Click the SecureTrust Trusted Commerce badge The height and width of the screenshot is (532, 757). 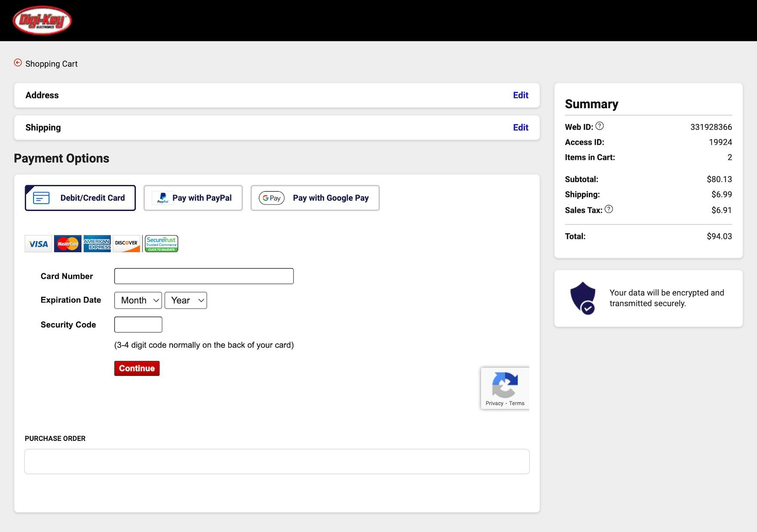pyautogui.click(x=161, y=244)
